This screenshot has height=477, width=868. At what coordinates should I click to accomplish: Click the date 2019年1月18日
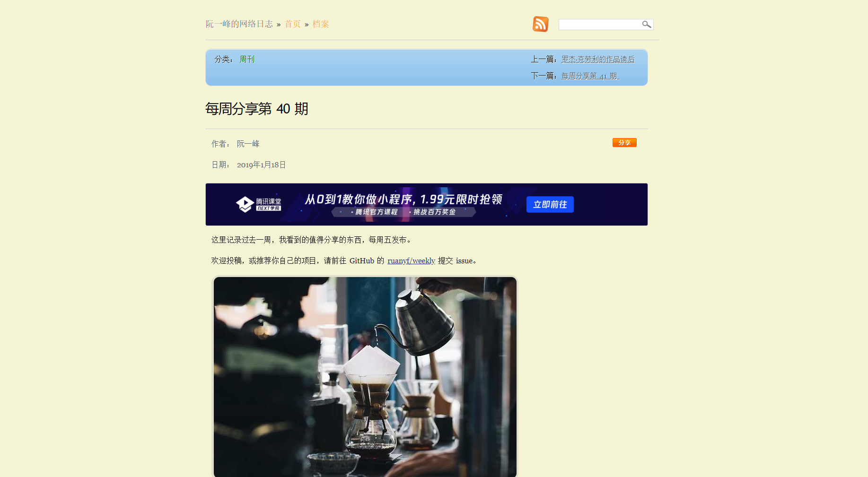pyautogui.click(x=261, y=165)
